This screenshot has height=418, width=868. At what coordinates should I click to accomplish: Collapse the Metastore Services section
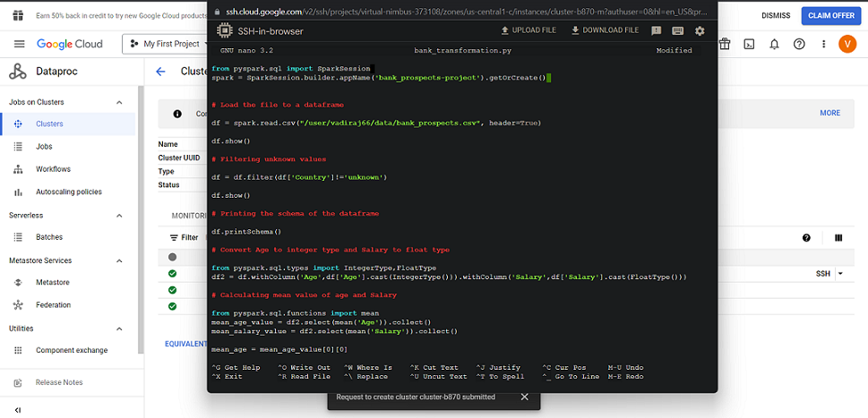(x=119, y=260)
